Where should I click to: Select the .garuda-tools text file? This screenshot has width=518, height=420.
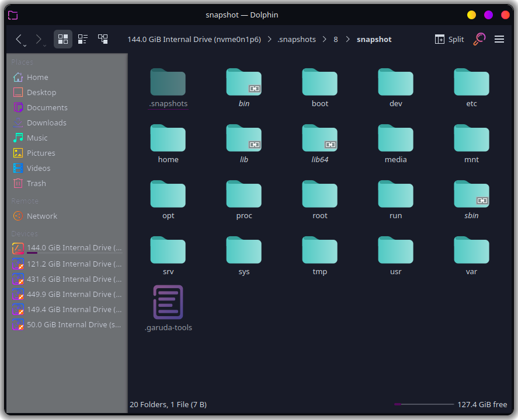coord(168,302)
